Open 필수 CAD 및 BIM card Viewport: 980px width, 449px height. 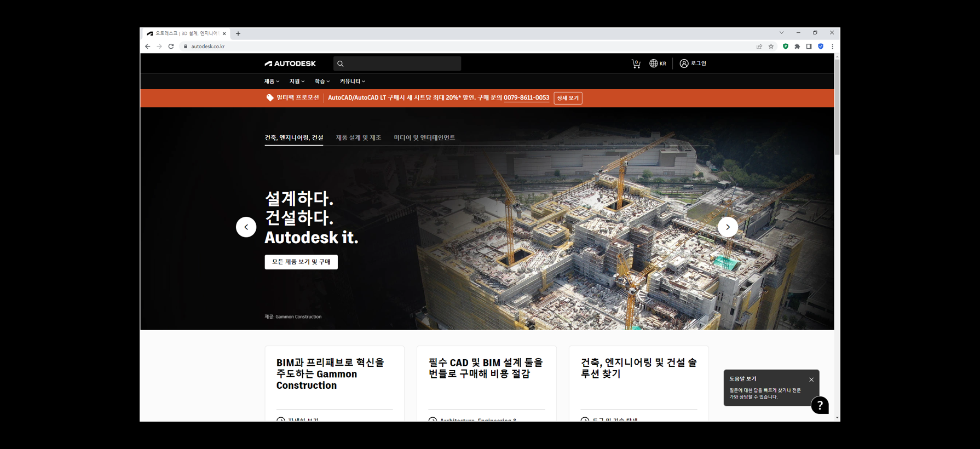click(x=486, y=383)
